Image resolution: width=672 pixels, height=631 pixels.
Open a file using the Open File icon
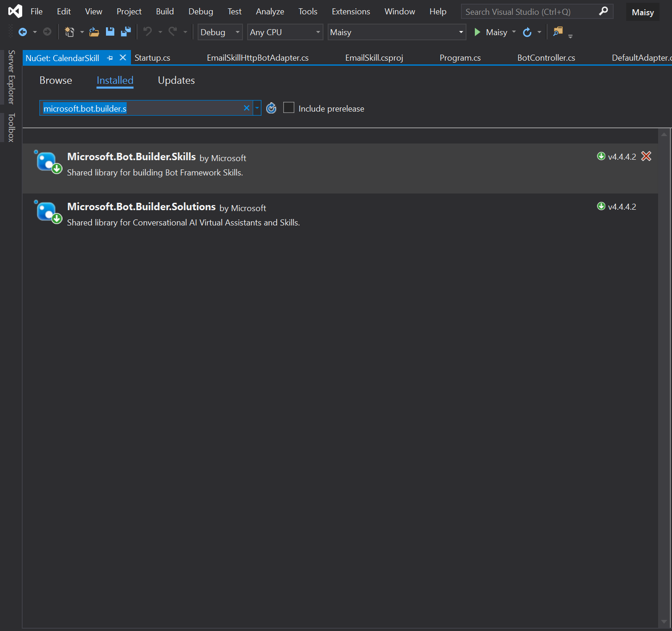coord(94,31)
